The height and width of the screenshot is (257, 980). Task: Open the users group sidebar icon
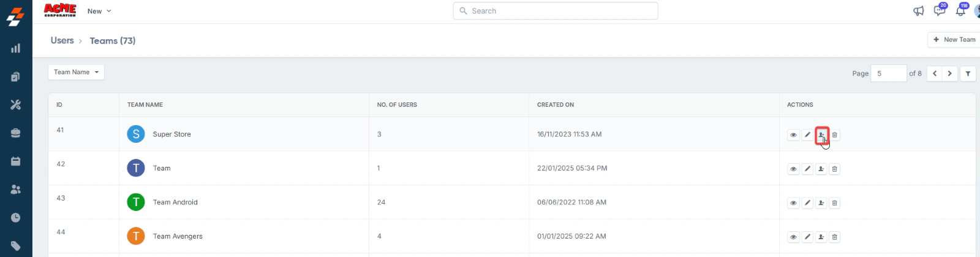[16, 190]
